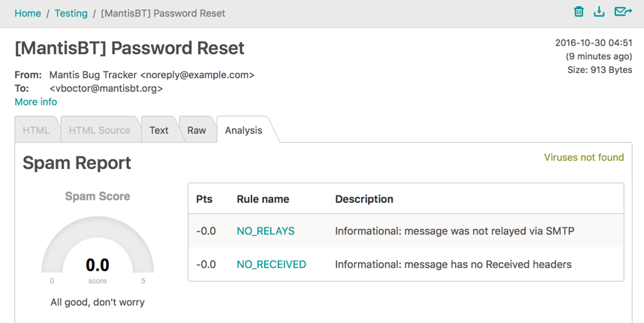The width and height of the screenshot is (644, 323).
Task: Download the email message
Action: [x=599, y=11]
